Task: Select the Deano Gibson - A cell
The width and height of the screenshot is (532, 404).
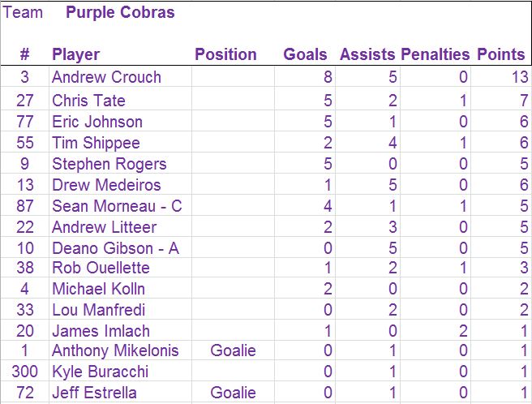Action: pyautogui.click(x=115, y=248)
